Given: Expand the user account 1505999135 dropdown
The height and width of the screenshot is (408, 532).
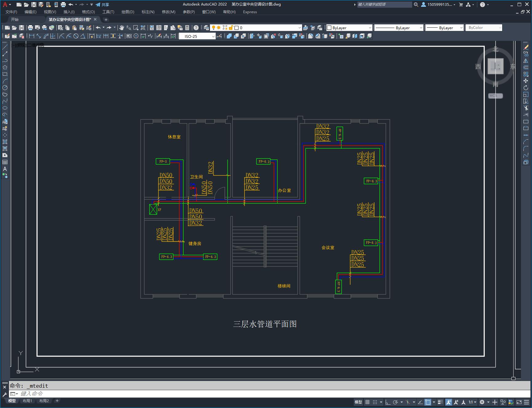Looking at the screenshot, I should point(439,5).
